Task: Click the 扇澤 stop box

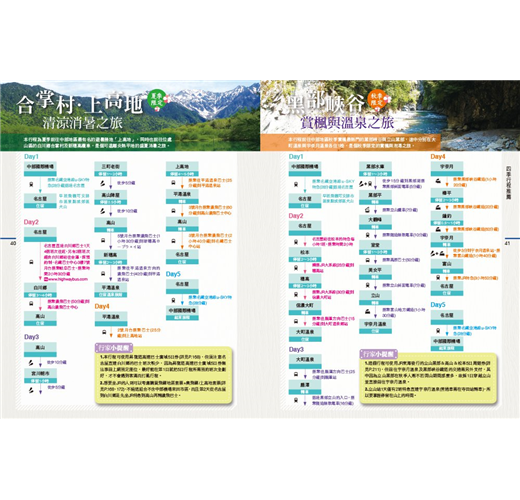Action: click(305, 387)
